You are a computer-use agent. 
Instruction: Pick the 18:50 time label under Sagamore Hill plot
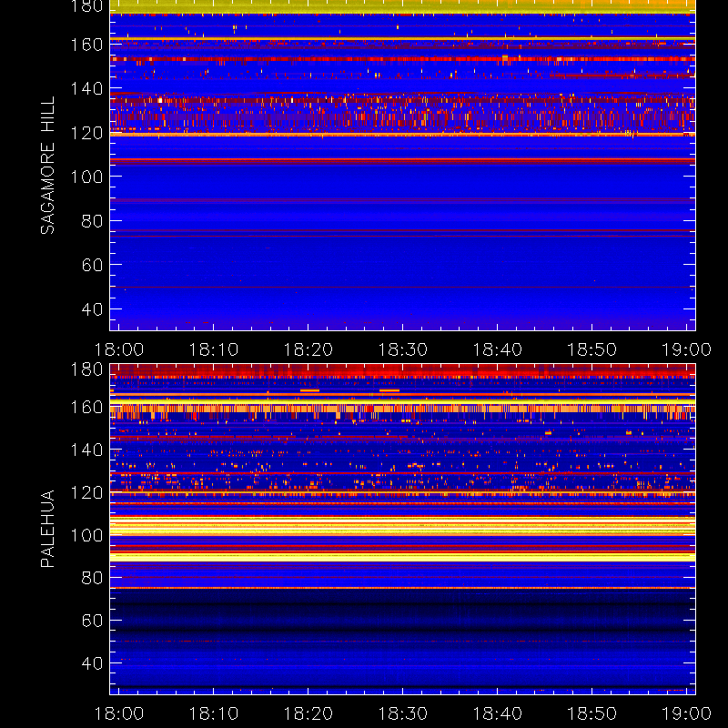click(x=592, y=349)
